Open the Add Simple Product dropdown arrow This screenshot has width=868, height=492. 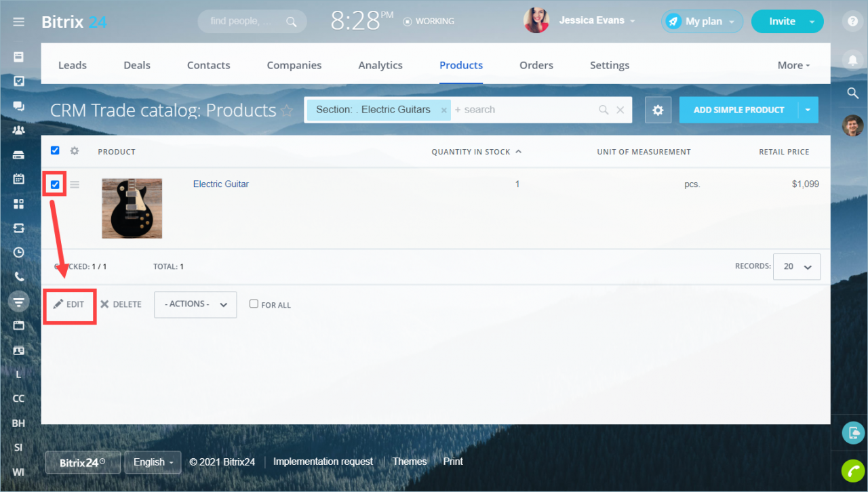tap(808, 110)
